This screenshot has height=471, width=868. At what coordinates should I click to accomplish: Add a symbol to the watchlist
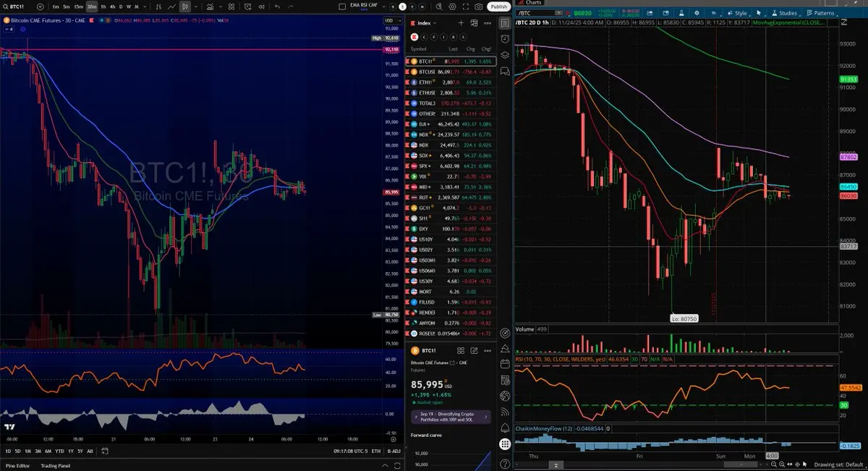point(461,23)
